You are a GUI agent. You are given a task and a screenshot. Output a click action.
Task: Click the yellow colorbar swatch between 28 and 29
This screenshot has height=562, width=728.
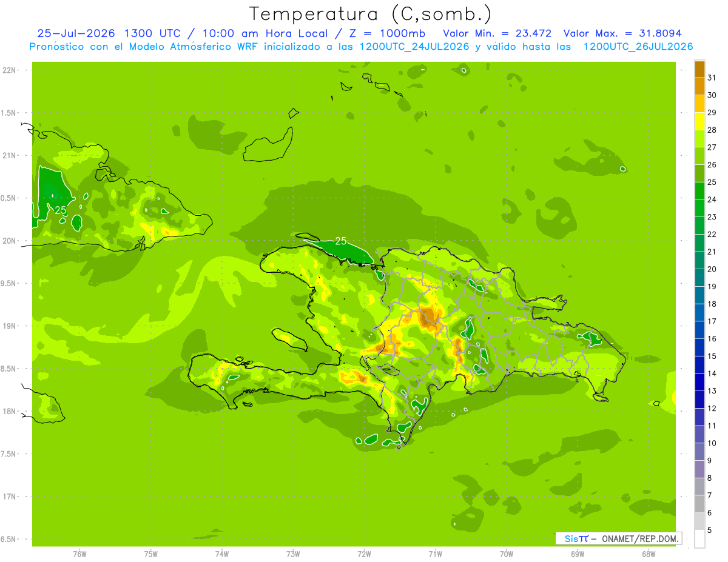click(699, 121)
